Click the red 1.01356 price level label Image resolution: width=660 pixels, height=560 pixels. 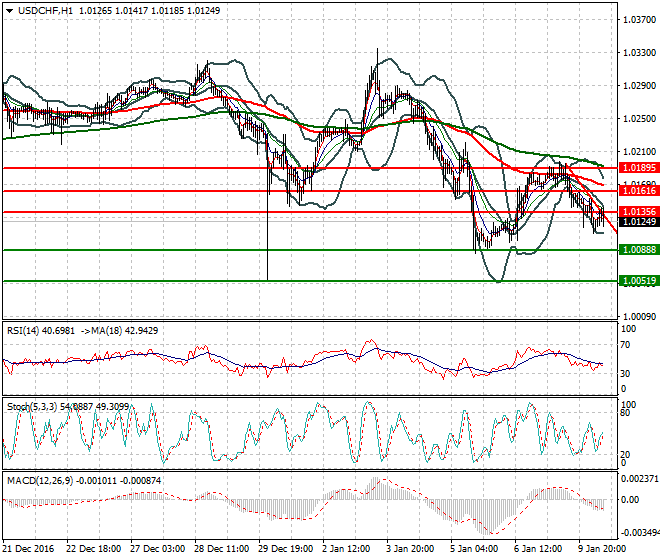tap(639, 212)
